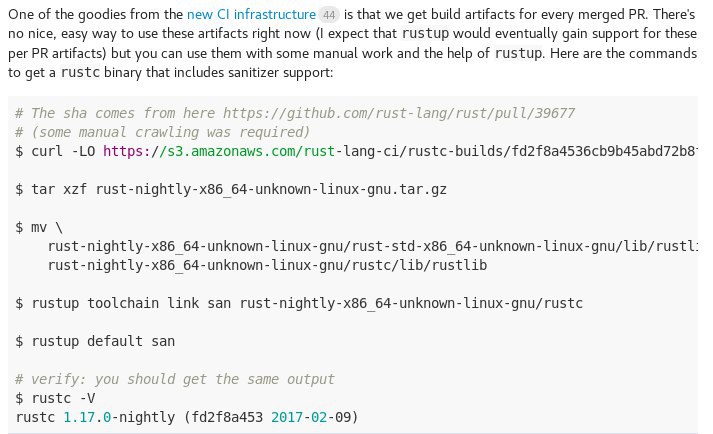This screenshot has height=434, width=713.
Task: Click the "mv \" command line
Action: [39, 227]
